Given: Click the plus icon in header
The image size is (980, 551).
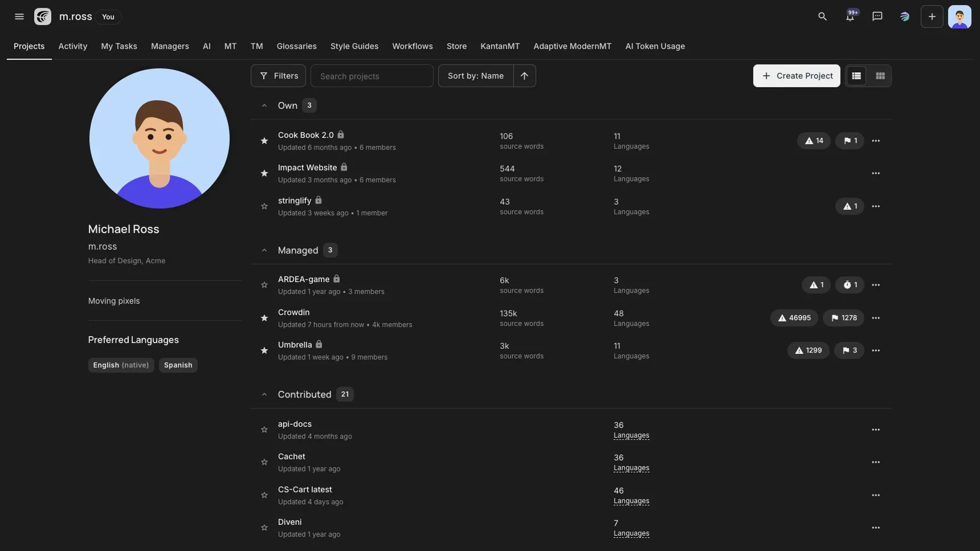Looking at the screenshot, I should (932, 17).
